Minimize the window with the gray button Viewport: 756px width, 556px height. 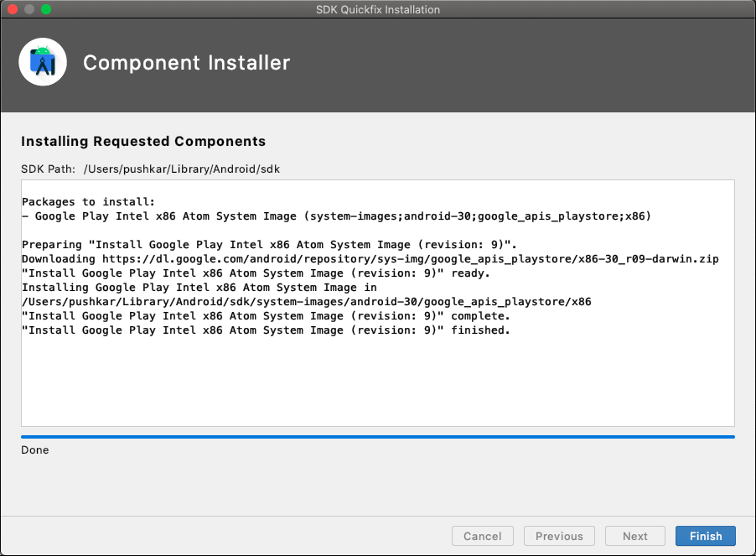point(29,9)
